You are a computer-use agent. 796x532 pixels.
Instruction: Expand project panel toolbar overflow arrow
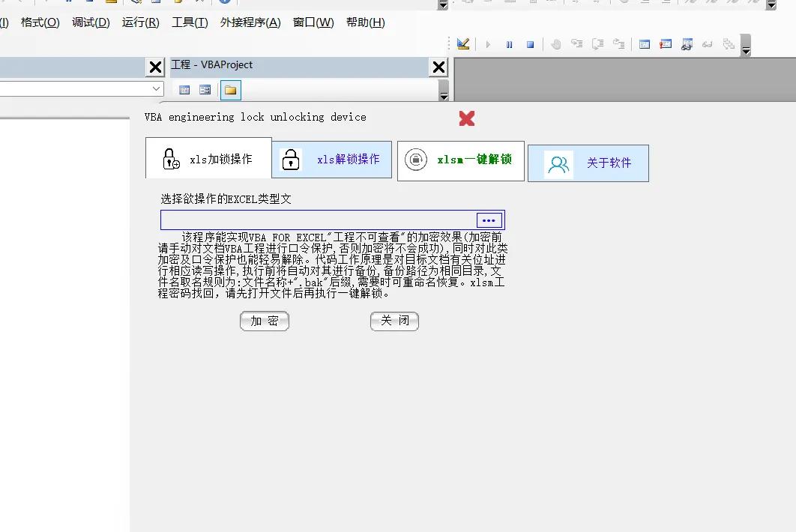tap(444, 91)
